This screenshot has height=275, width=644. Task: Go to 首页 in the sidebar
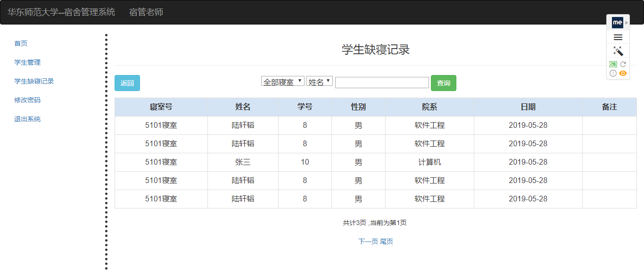(x=21, y=43)
